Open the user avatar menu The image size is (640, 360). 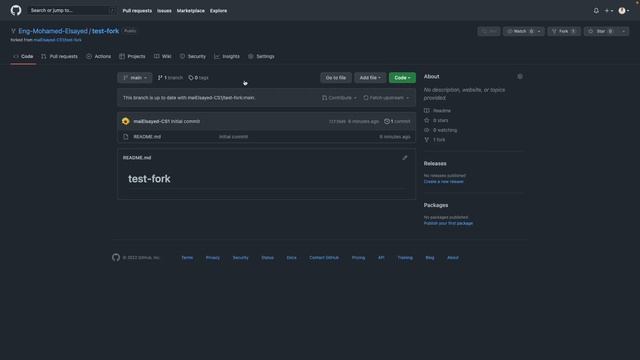624,11
